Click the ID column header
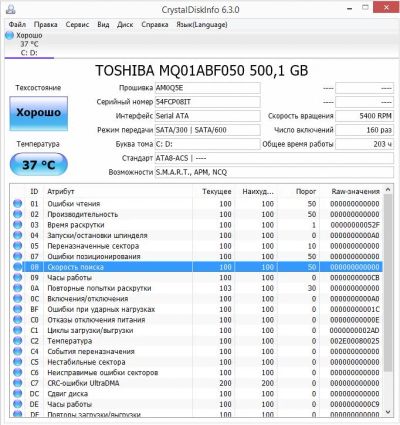The width and height of the screenshot is (400, 425). (x=34, y=192)
